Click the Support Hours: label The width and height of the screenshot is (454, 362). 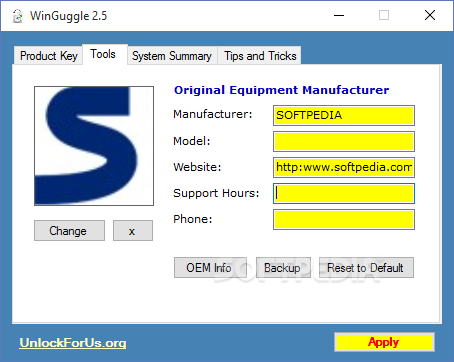coord(216,193)
